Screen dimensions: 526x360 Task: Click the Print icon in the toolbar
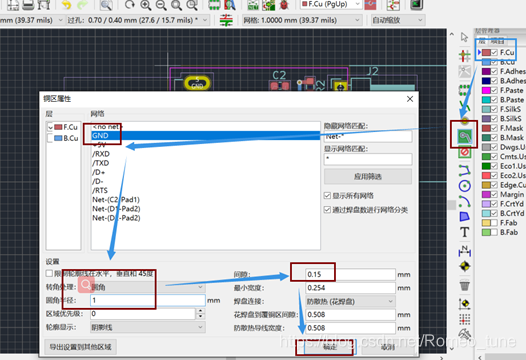point(28,5)
